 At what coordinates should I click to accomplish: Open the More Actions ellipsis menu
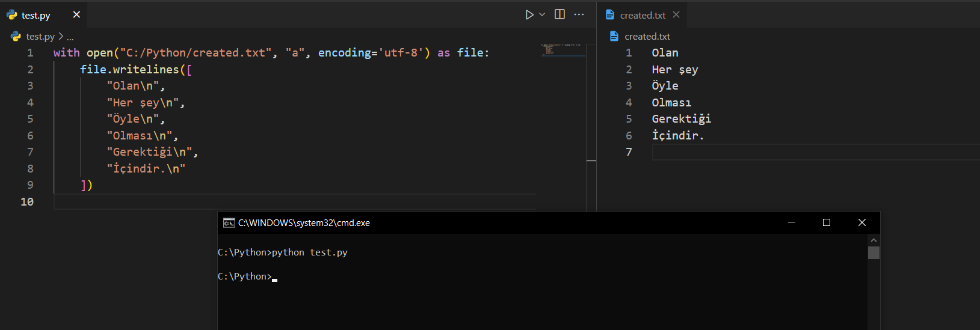click(x=579, y=14)
